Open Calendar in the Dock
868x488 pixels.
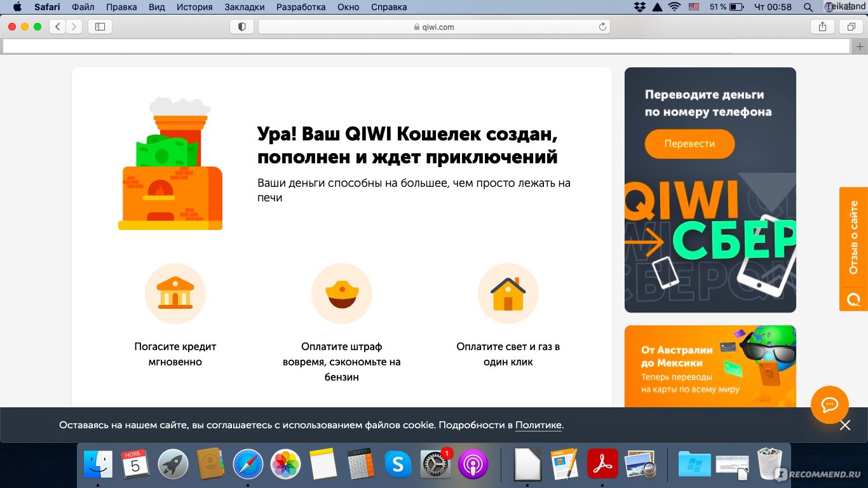pos(135,464)
